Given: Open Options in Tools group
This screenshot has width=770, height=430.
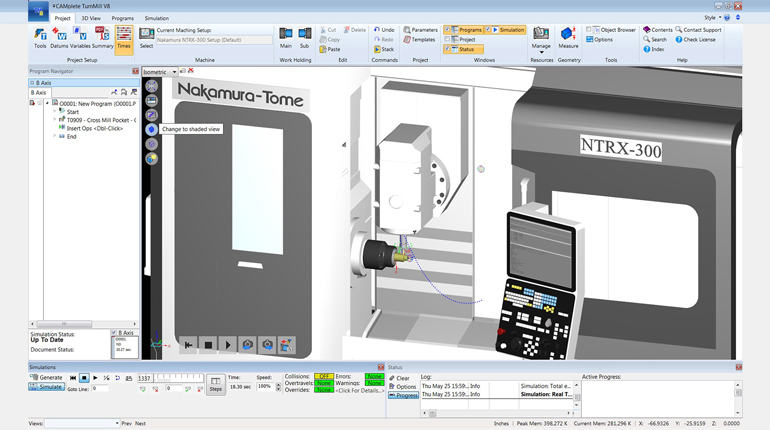Looking at the screenshot, I should 599,40.
